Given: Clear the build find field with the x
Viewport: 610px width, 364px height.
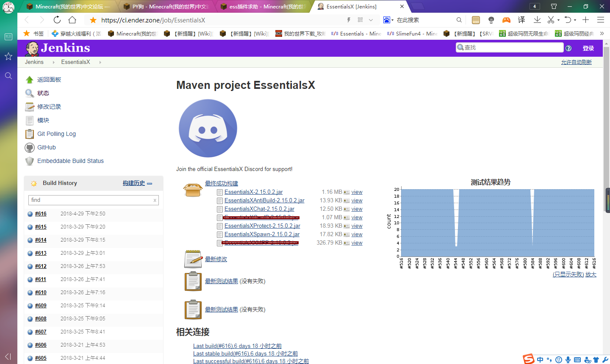Looking at the screenshot, I should pyautogui.click(x=155, y=200).
